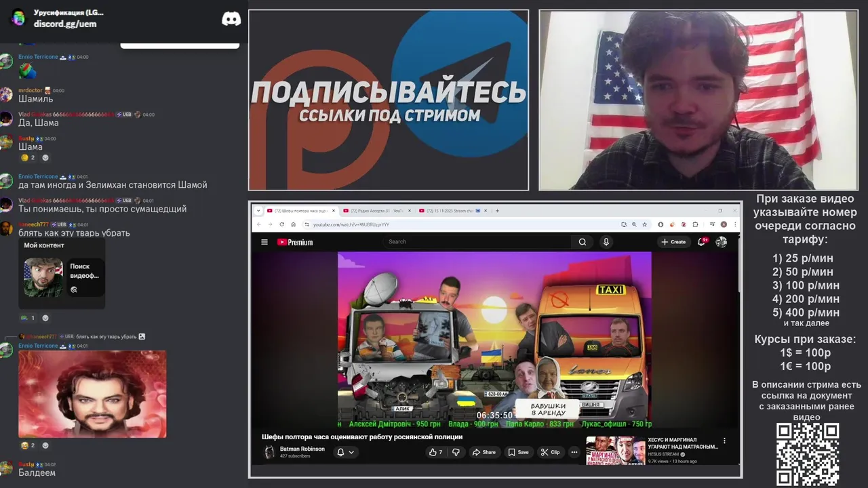Click the video title Шефы полтора часа оценивают

pos(362,436)
